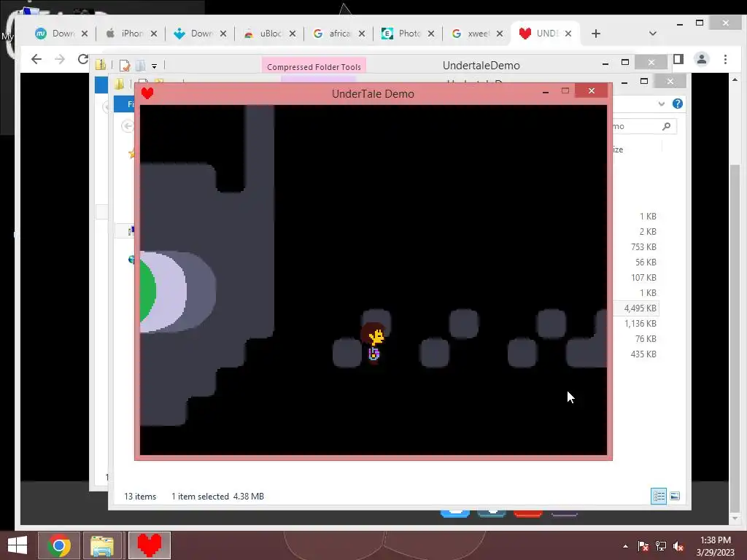The width and height of the screenshot is (747, 560).
Task: Click the Explorer search magnifier icon
Action: point(667,126)
